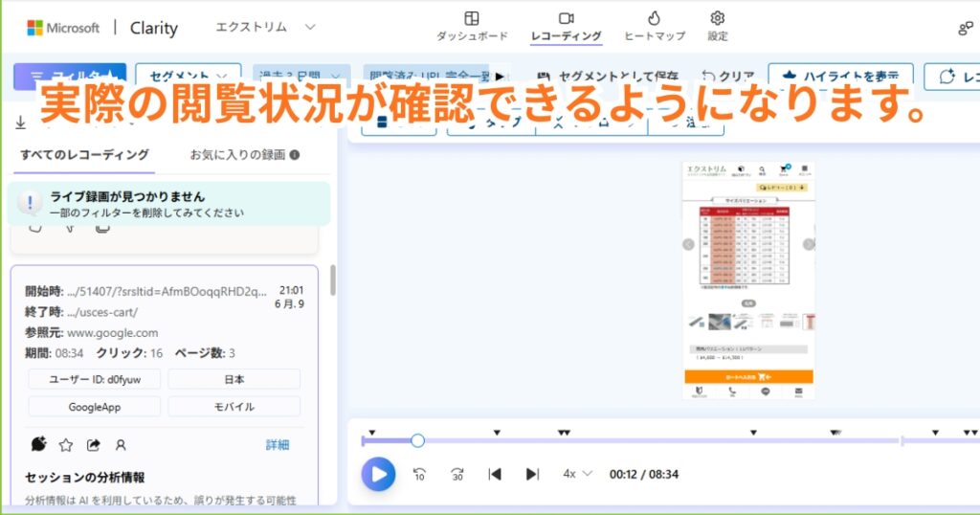Click the playback timeline slider handle
This screenshot has height=515, width=980.
click(x=417, y=440)
